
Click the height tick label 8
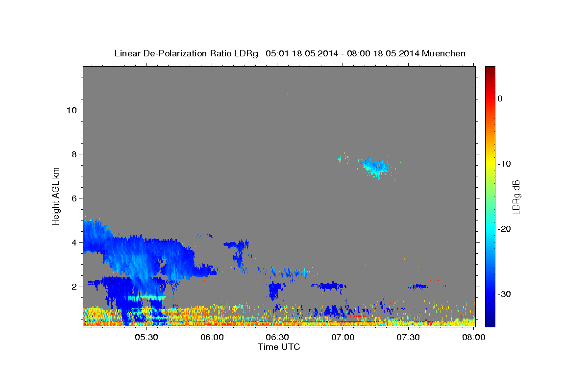pos(74,154)
